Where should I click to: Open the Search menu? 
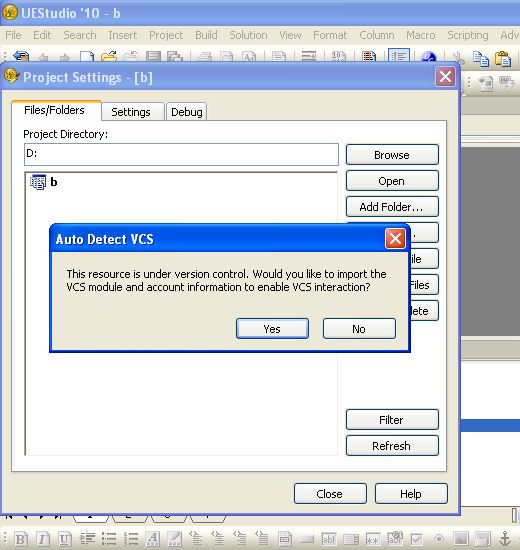click(80, 35)
